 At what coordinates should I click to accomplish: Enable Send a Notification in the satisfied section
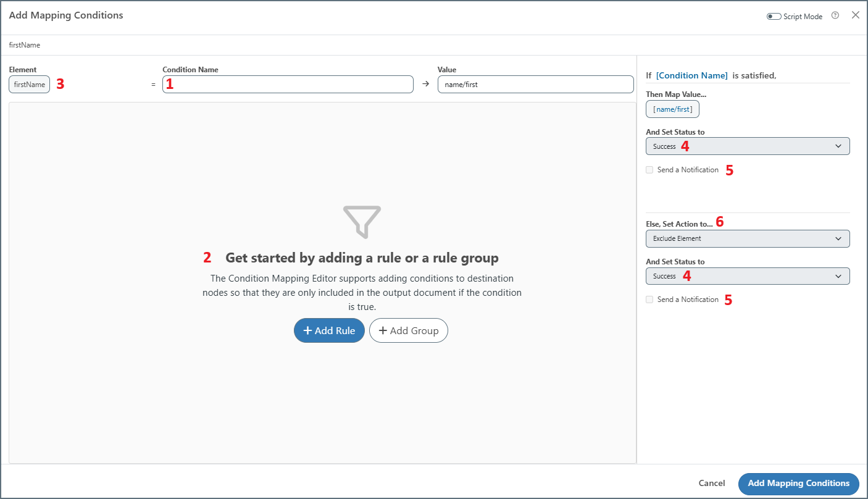pyautogui.click(x=649, y=169)
